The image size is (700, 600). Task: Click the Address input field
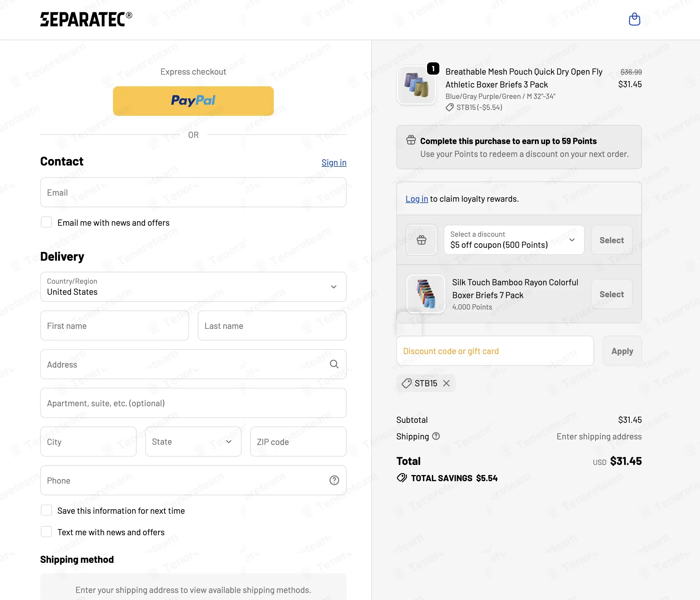(193, 364)
